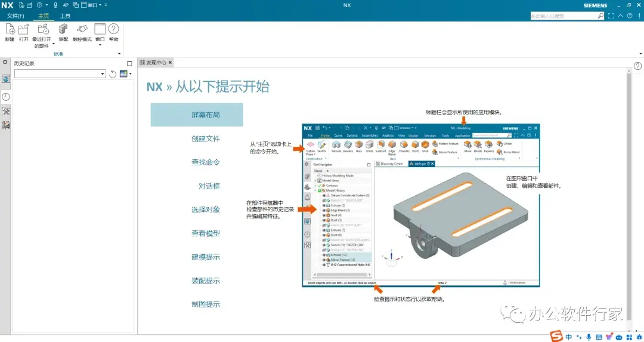Toggle 触控模式 touch mode

coord(82,32)
